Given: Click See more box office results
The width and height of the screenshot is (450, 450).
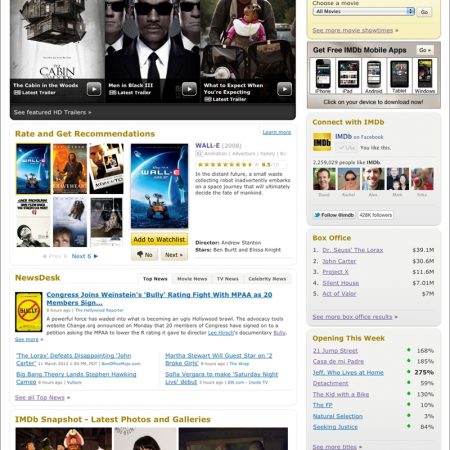Looking at the screenshot, I should click(x=352, y=317).
